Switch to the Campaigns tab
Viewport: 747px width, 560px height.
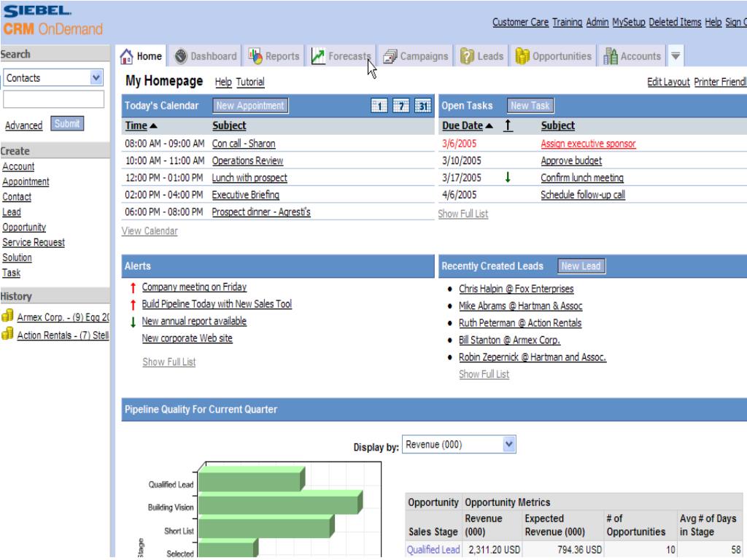(416, 56)
